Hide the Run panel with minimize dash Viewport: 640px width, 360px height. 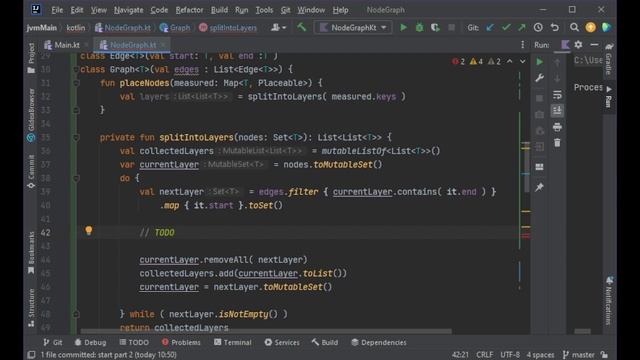594,45
